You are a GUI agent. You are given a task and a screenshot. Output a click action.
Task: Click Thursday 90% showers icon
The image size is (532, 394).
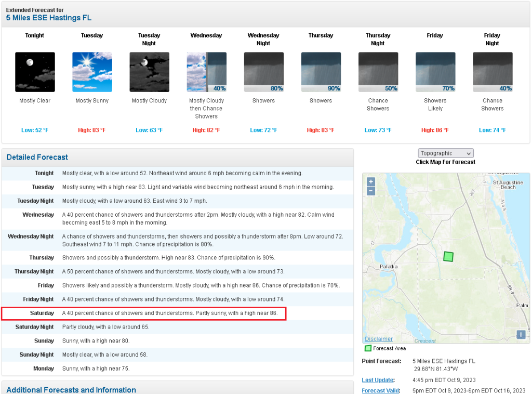point(321,72)
